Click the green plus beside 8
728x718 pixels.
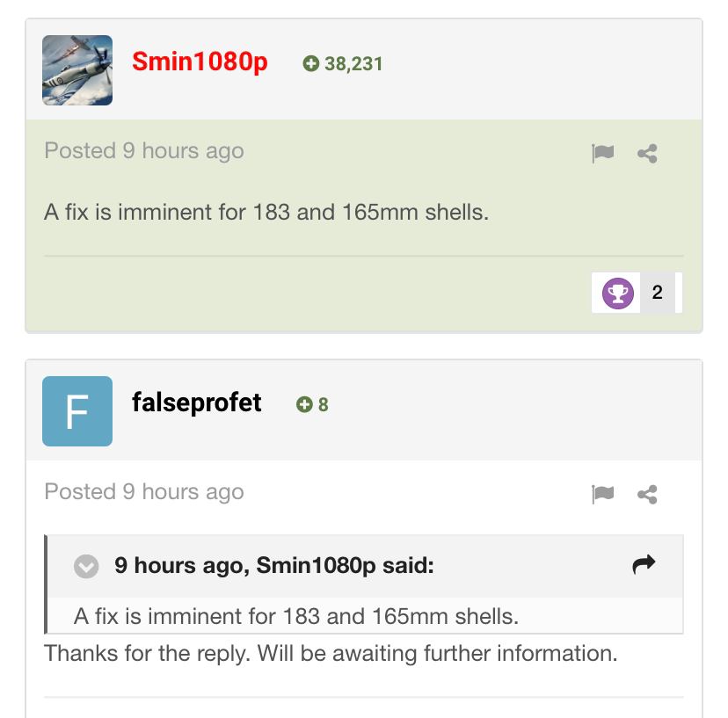pos(304,404)
